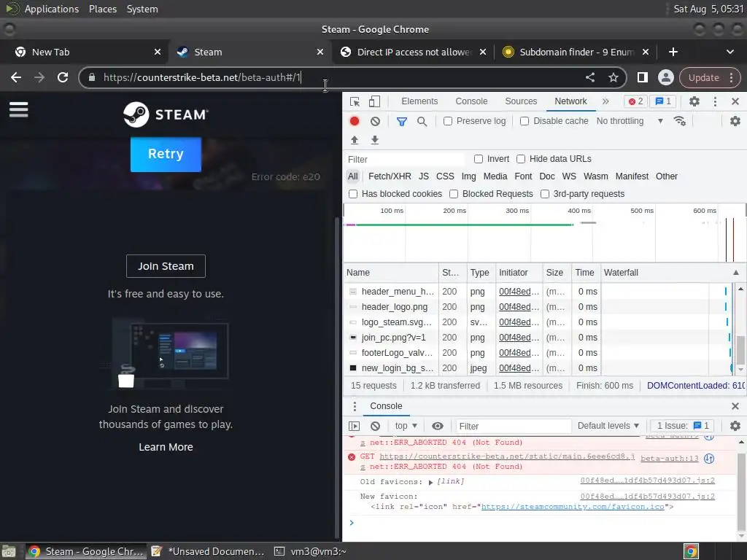This screenshot has width=747, height=560.
Task: Click the Join Steam button
Action: pos(166,266)
